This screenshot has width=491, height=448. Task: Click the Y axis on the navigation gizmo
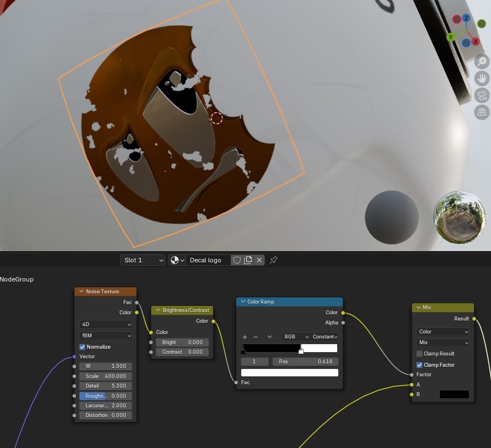450,37
